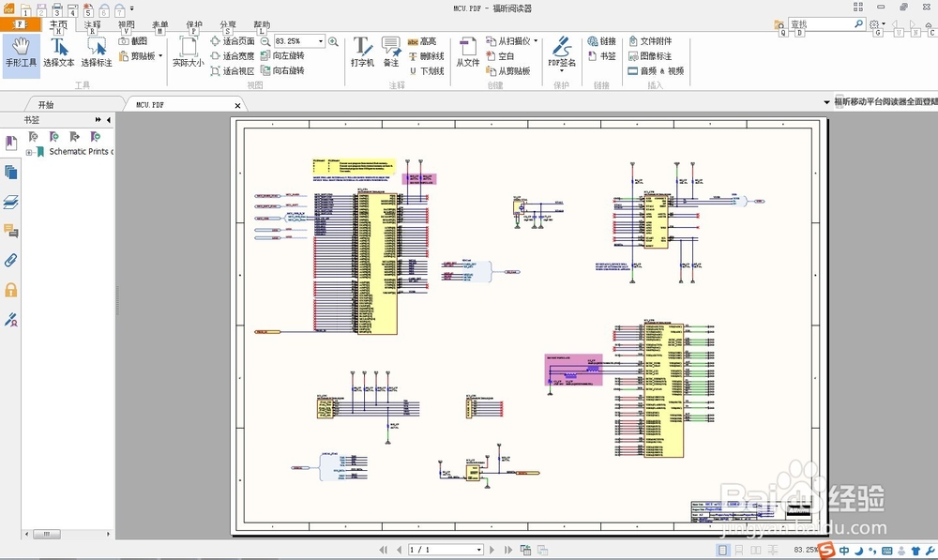Screen dimensions: 938x560
Task: Open the Layers panel in sidebar
Action: (10, 203)
